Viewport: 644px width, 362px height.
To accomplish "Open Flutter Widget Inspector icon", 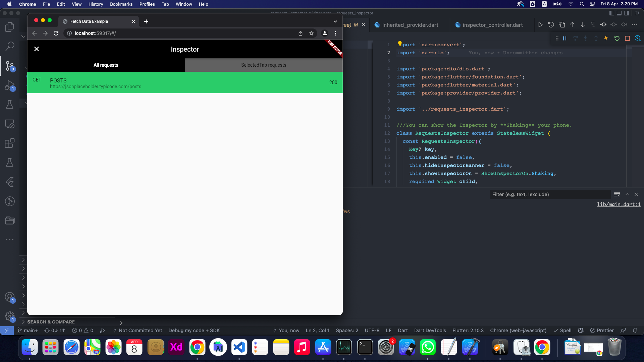I will click(x=638, y=38).
